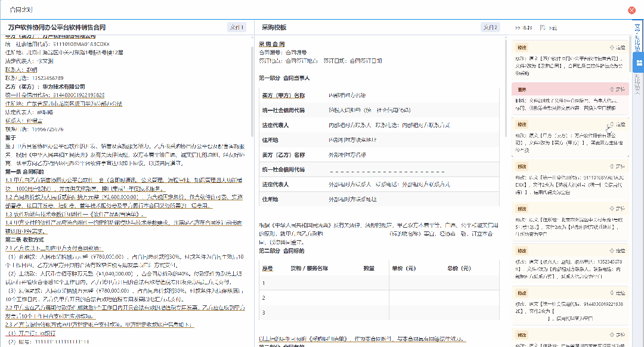
Task: Click the 下载 download button above the results
Action: click(549, 28)
